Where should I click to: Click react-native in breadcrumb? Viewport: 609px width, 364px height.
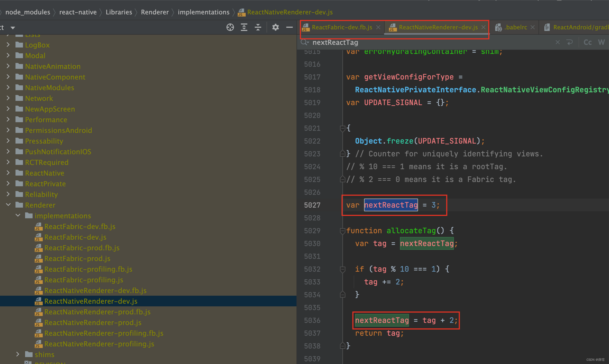tap(78, 12)
